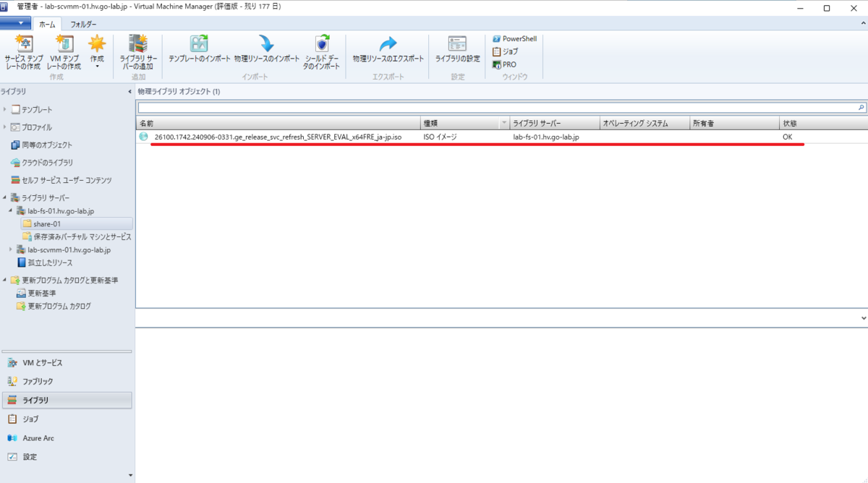The width and height of the screenshot is (868, 483).
Task: Click the lab-fs-01.hv.go-lab.jp library server cell
Action: [546, 136]
